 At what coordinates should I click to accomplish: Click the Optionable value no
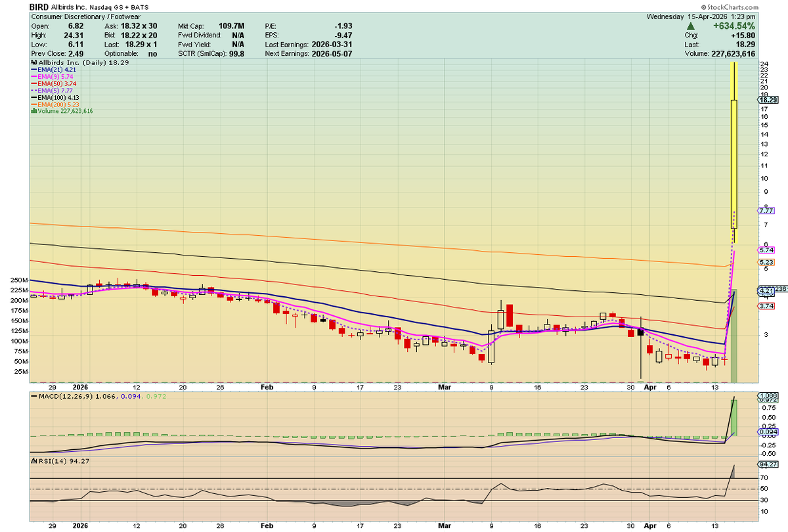pos(152,54)
